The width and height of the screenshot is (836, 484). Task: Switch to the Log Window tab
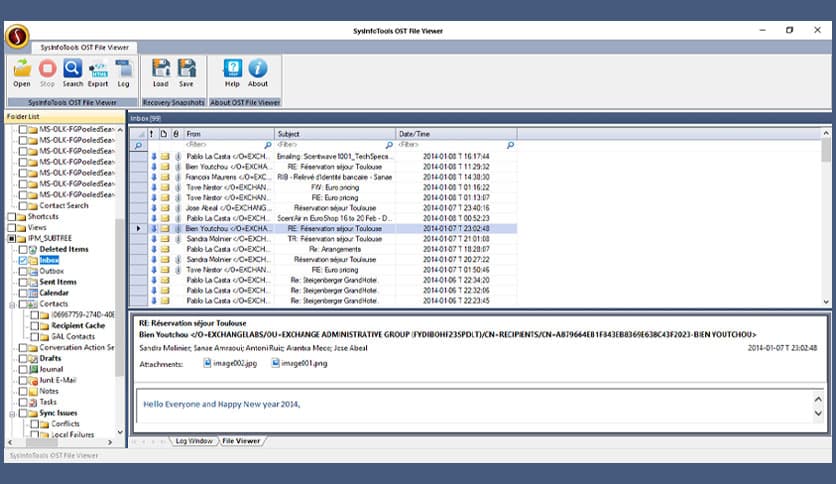pos(194,441)
